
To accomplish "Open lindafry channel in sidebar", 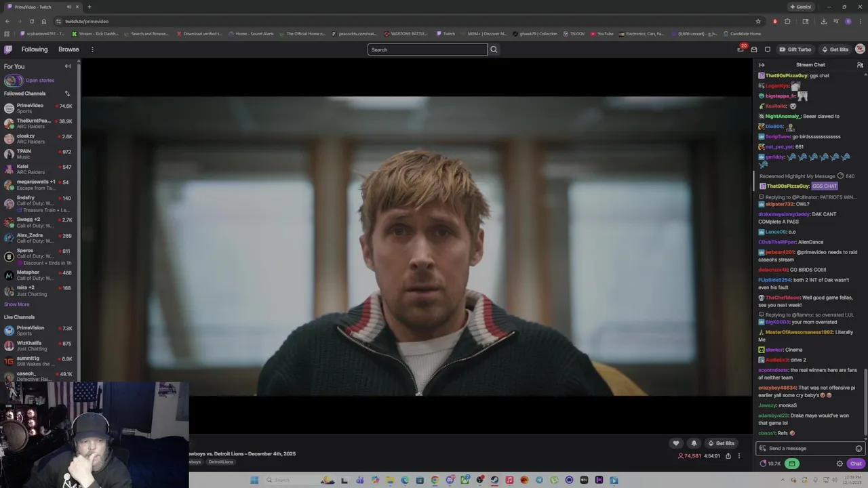I will [x=38, y=203].
